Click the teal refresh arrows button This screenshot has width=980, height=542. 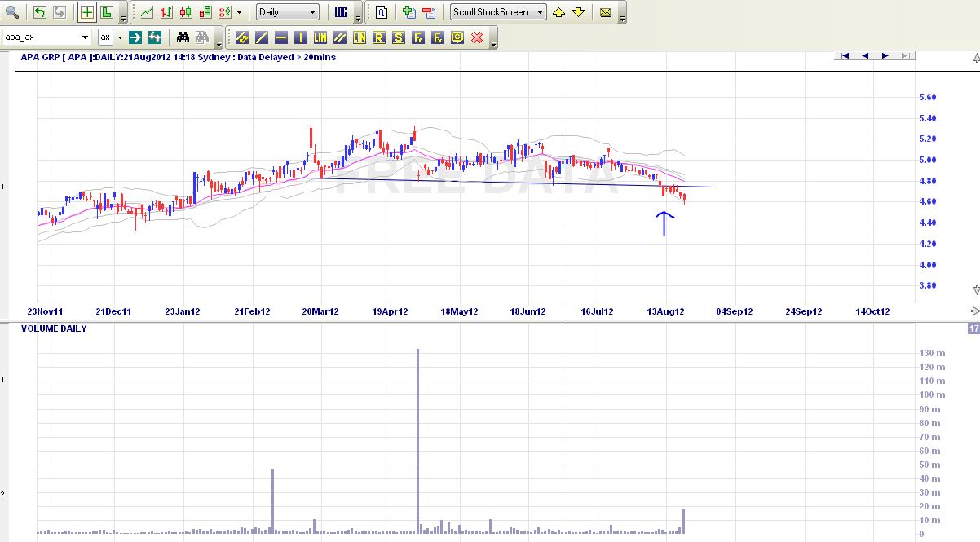point(154,37)
